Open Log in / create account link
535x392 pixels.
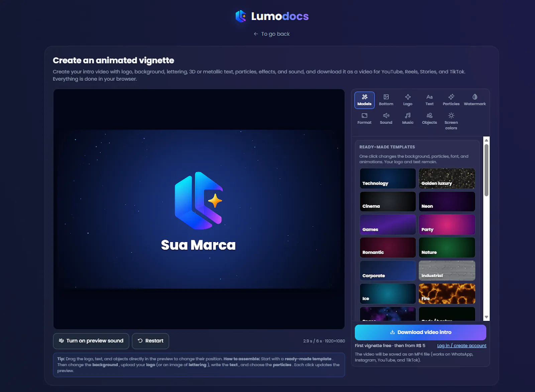461,346
